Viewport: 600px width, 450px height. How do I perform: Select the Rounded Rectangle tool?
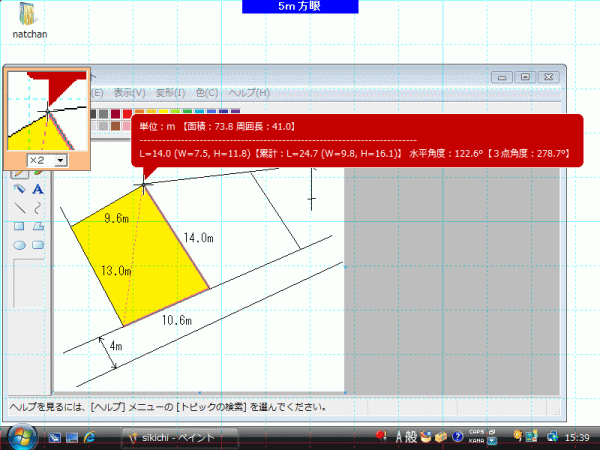click(x=38, y=244)
